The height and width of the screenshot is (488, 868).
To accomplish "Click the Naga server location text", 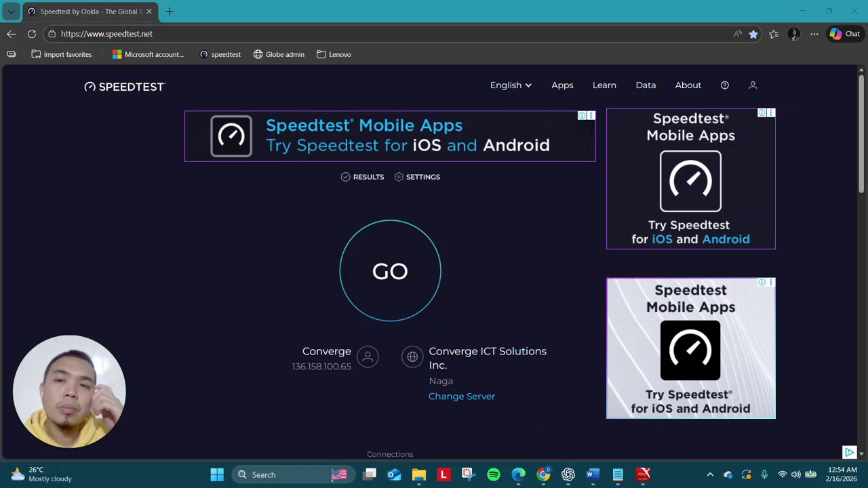I will click(x=441, y=381).
